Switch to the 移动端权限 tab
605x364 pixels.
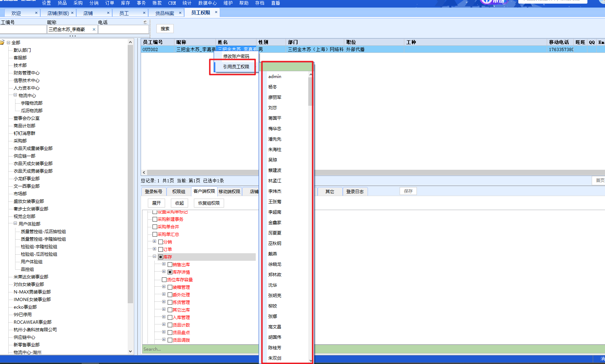[229, 192]
